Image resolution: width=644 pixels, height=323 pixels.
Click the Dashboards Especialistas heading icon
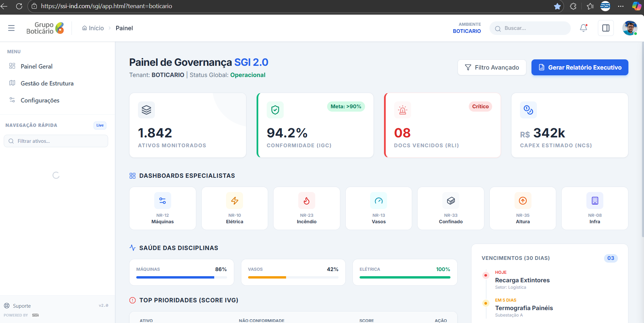[x=133, y=176]
